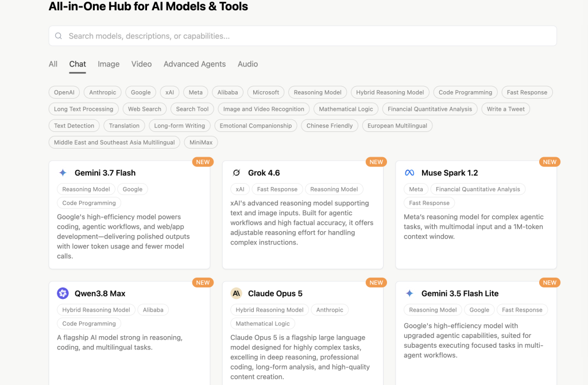Toggle the Google filter chip in filter bar

click(x=141, y=92)
